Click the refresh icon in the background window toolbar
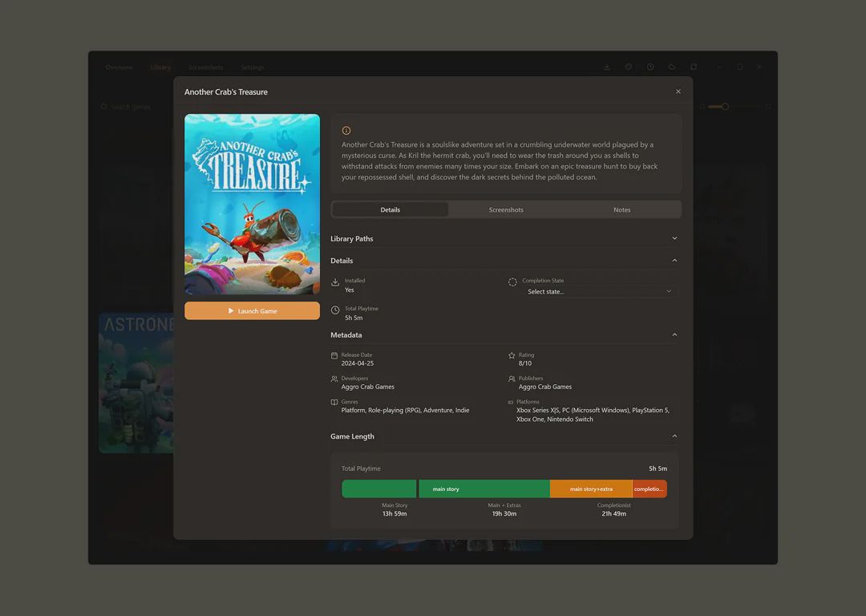 (694, 67)
